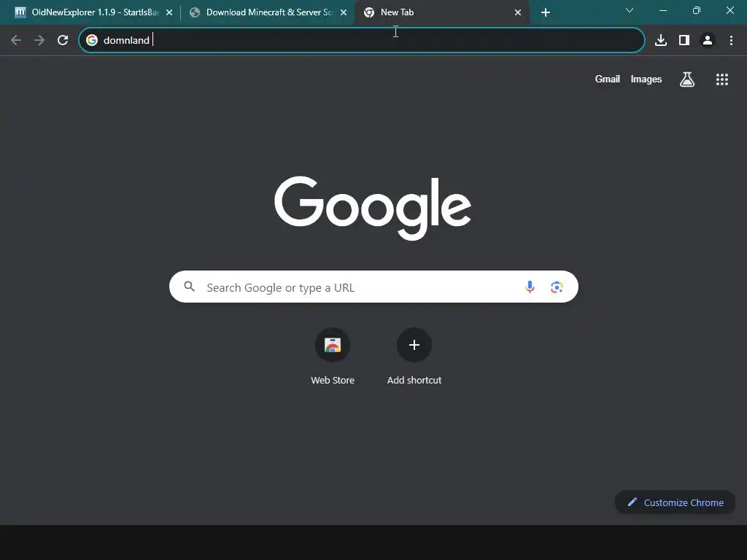Viewport: 747px width, 560px height.
Task: Click the Google icon in the address bar
Action: (x=92, y=41)
